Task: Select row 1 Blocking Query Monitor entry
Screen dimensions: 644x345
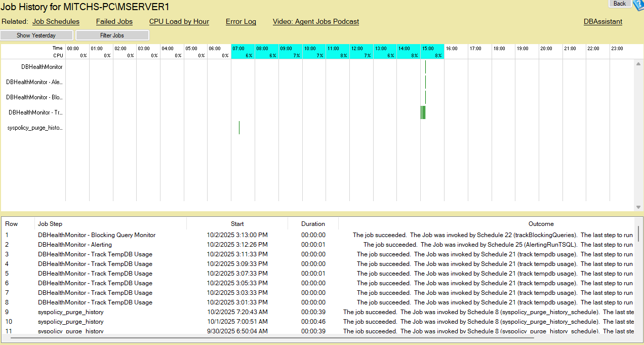Action: 96,235
